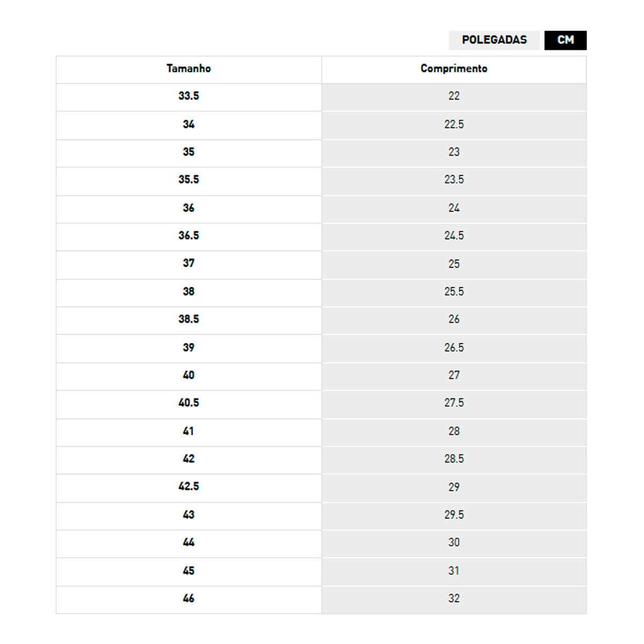644x644 pixels.
Task: Click the 25.5 comprimento cell
Action: [x=453, y=291]
